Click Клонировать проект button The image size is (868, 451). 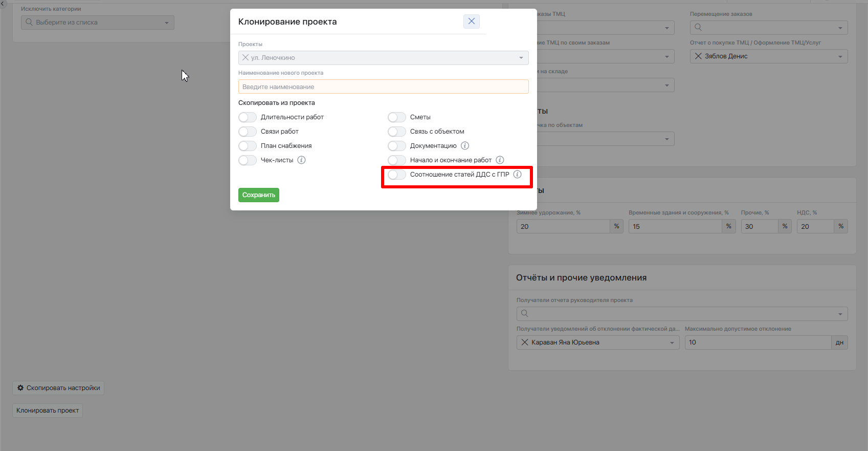click(48, 411)
